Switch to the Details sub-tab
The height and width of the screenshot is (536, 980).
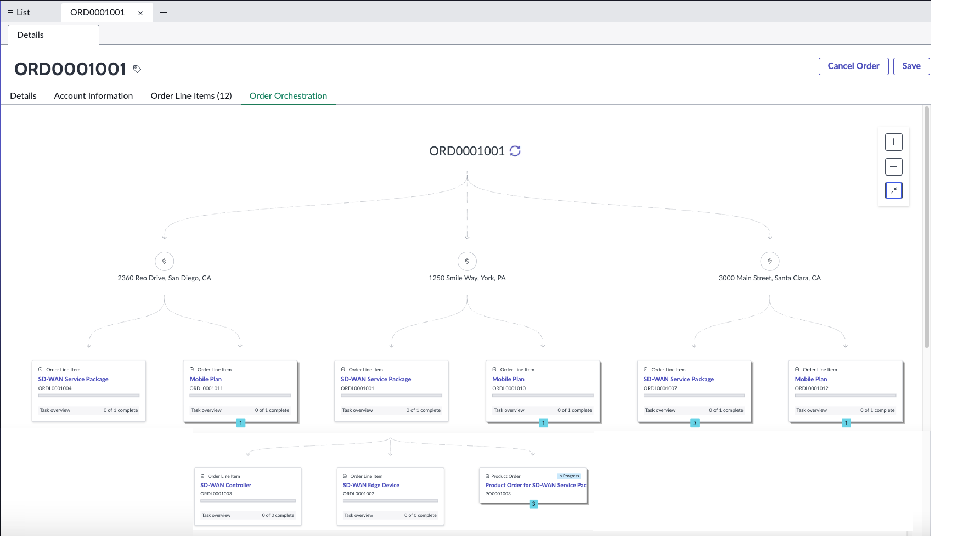[24, 95]
